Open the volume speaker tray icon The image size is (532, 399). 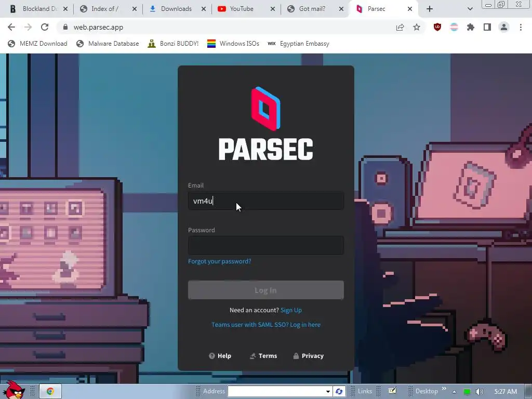(x=479, y=392)
